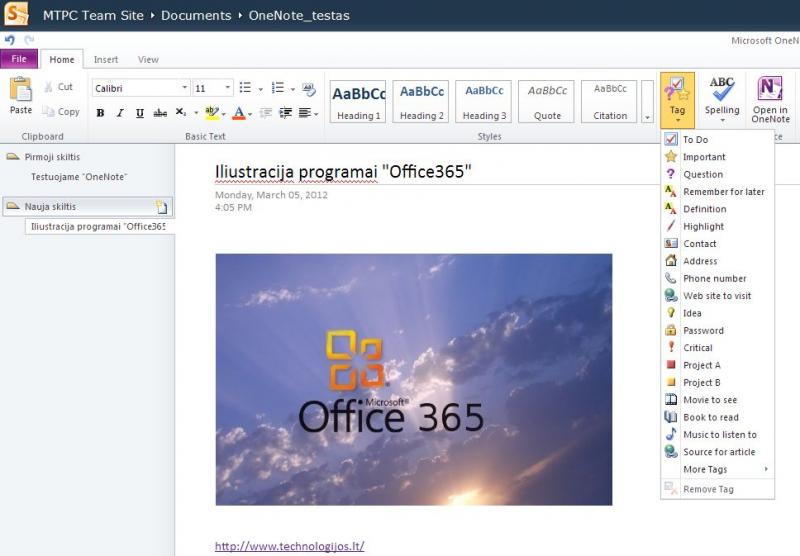Apply the Heading 3 style
The height and width of the screenshot is (556, 800).
tap(484, 101)
